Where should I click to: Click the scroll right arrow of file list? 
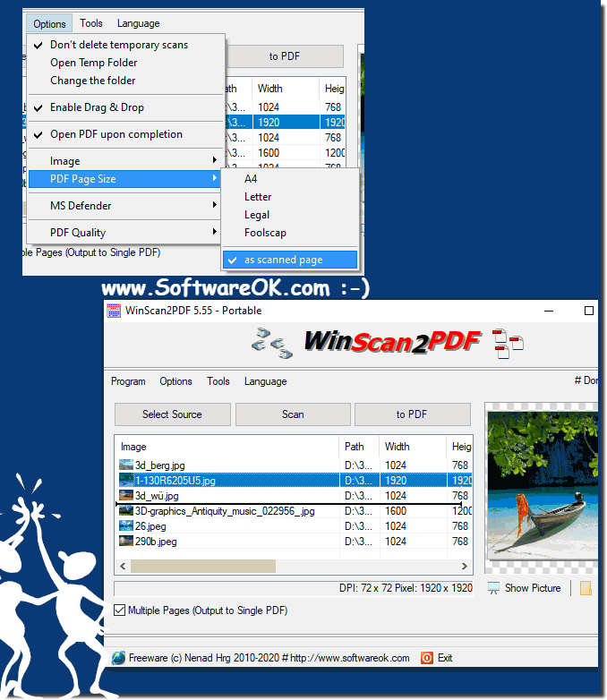464,566
